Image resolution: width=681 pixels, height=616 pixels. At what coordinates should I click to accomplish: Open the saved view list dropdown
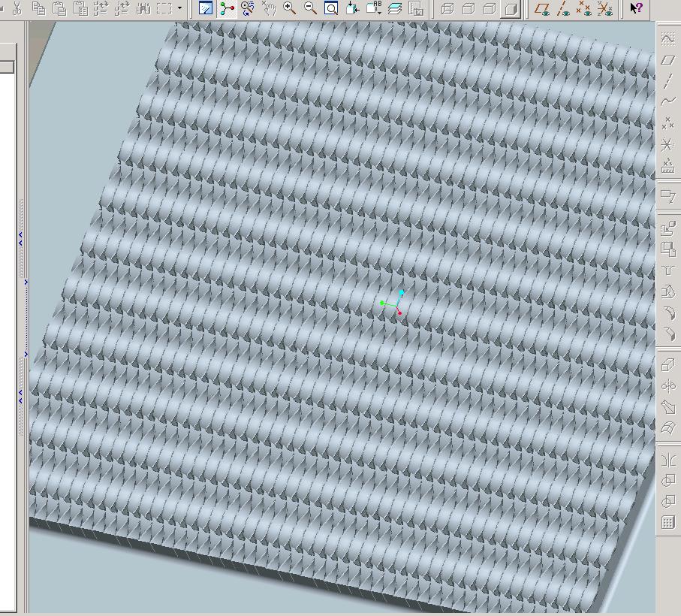373,8
